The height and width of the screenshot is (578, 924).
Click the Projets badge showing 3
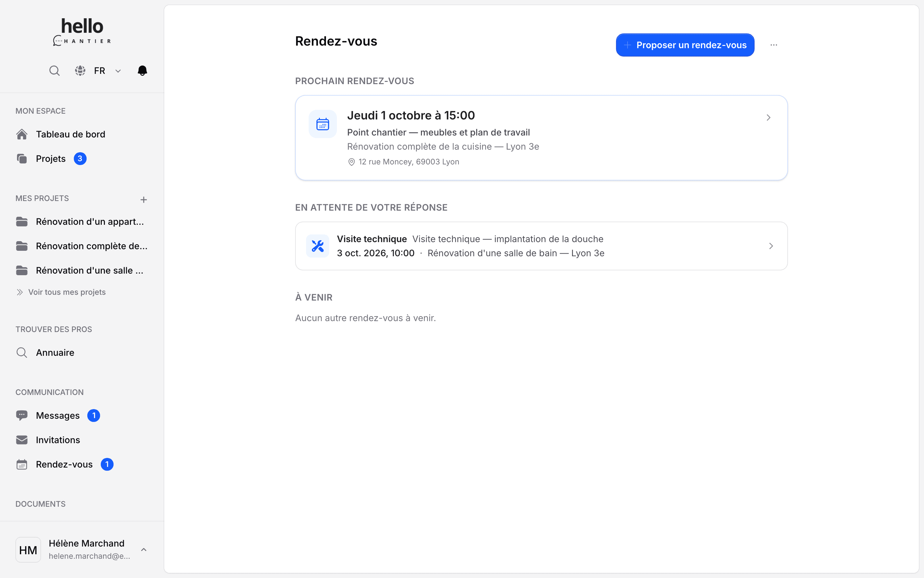pos(80,159)
